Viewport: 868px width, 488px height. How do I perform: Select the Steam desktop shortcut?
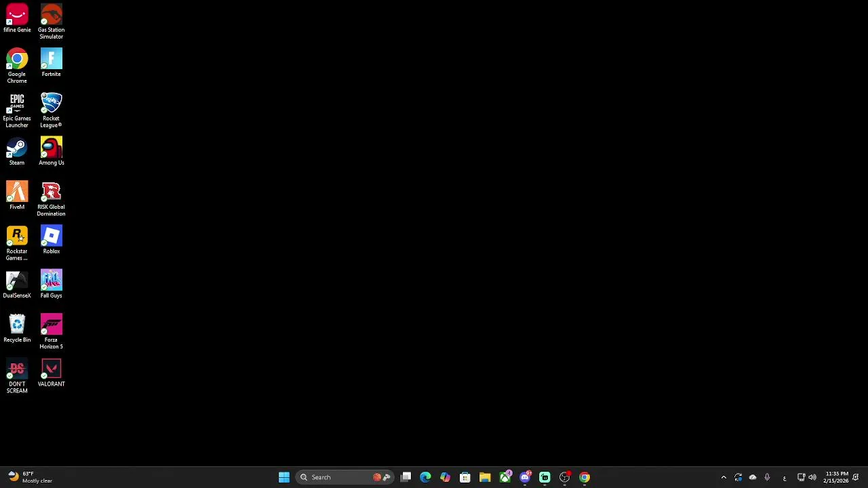tap(17, 152)
